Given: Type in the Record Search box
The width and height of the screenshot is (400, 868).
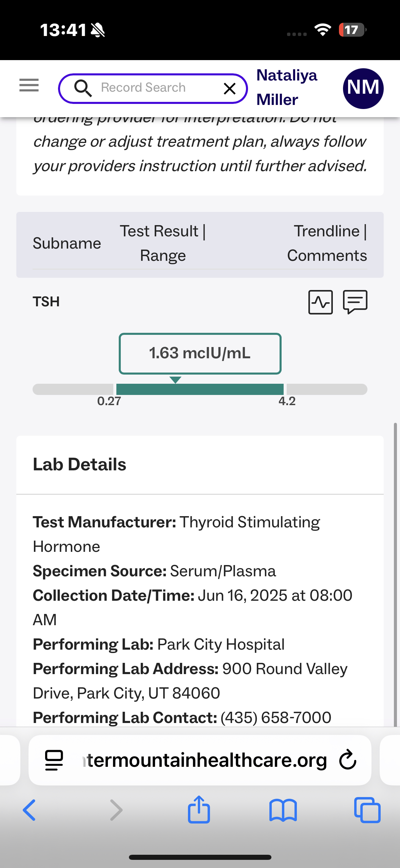Looking at the screenshot, I should [x=153, y=88].
